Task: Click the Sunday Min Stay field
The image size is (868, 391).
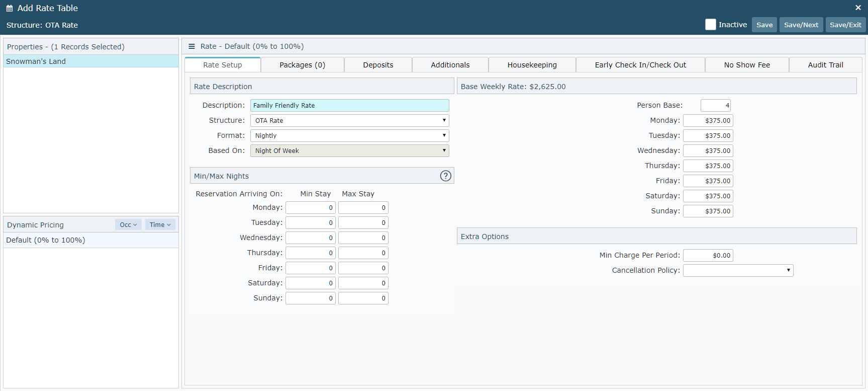Action: tap(310, 298)
